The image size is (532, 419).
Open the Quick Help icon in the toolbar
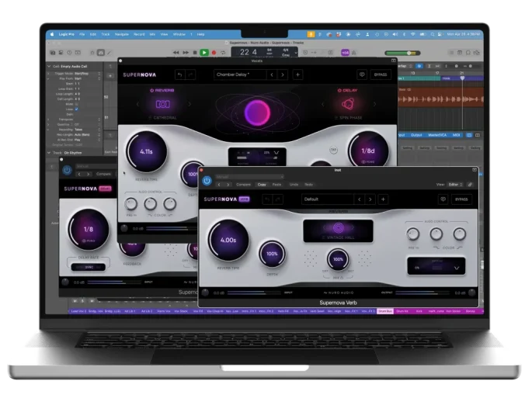pyautogui.click(x=70, y=53)
